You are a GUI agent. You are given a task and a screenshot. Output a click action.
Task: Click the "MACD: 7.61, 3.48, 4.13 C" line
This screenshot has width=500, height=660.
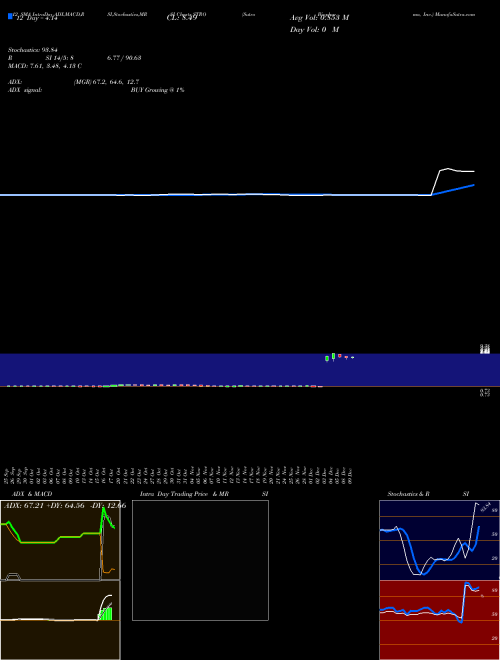(45, 66)
